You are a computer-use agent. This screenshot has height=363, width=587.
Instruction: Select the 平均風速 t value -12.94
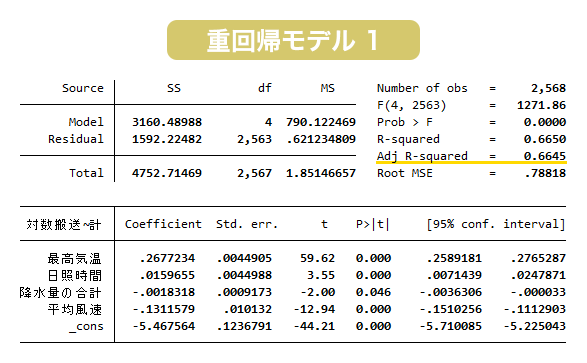[x=314, y=309]
